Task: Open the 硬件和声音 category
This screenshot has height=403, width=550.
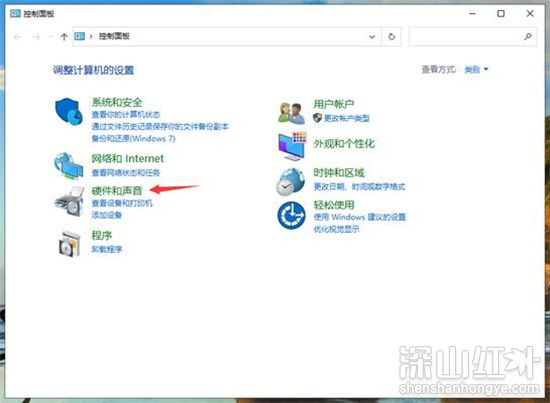Action: (x=117, y=190)
